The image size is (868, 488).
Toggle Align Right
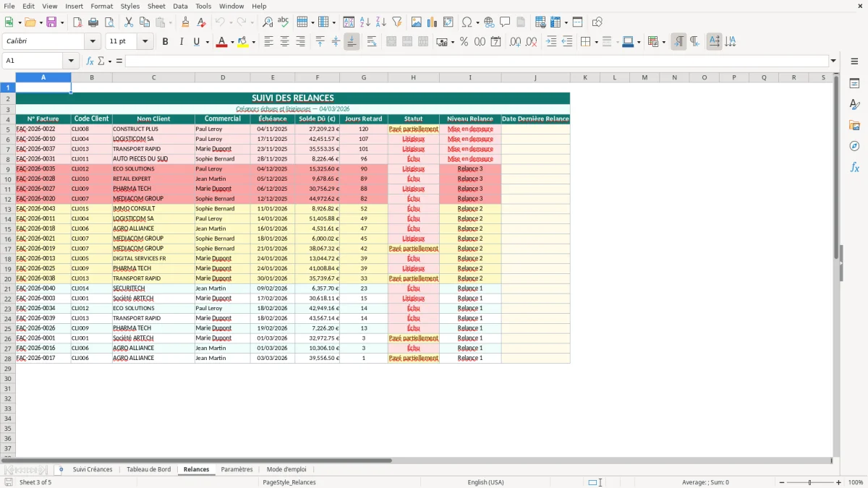[x=300, y=42]
